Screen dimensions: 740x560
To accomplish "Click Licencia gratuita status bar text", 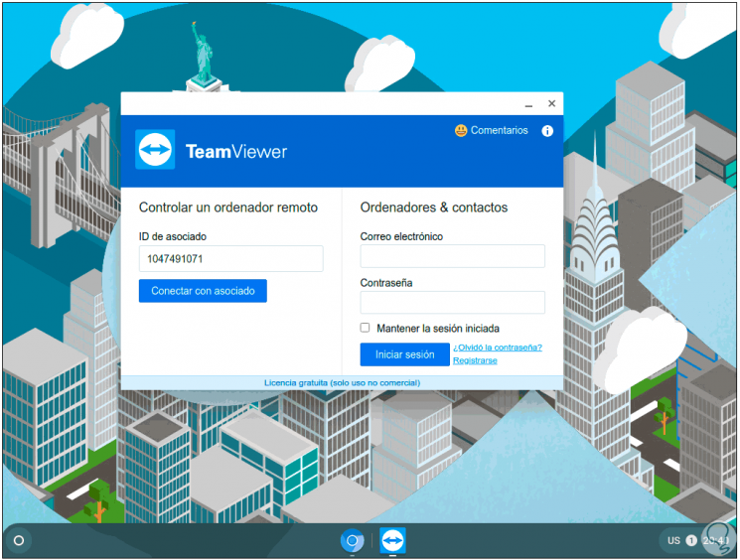I will click(x=342, y=382).
